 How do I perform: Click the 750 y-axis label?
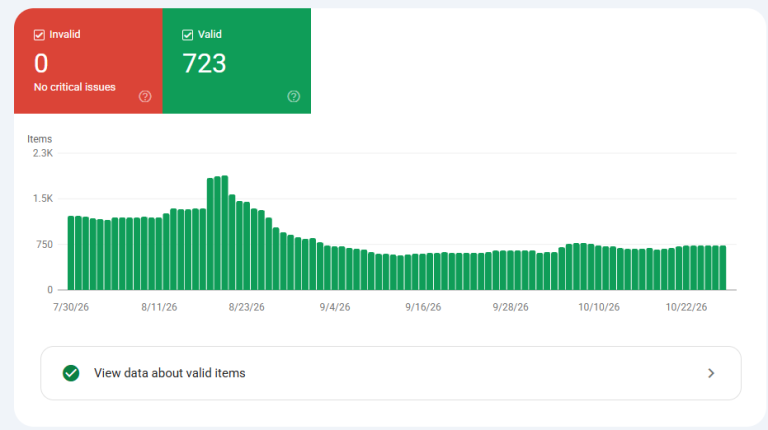tap(44, 244)
